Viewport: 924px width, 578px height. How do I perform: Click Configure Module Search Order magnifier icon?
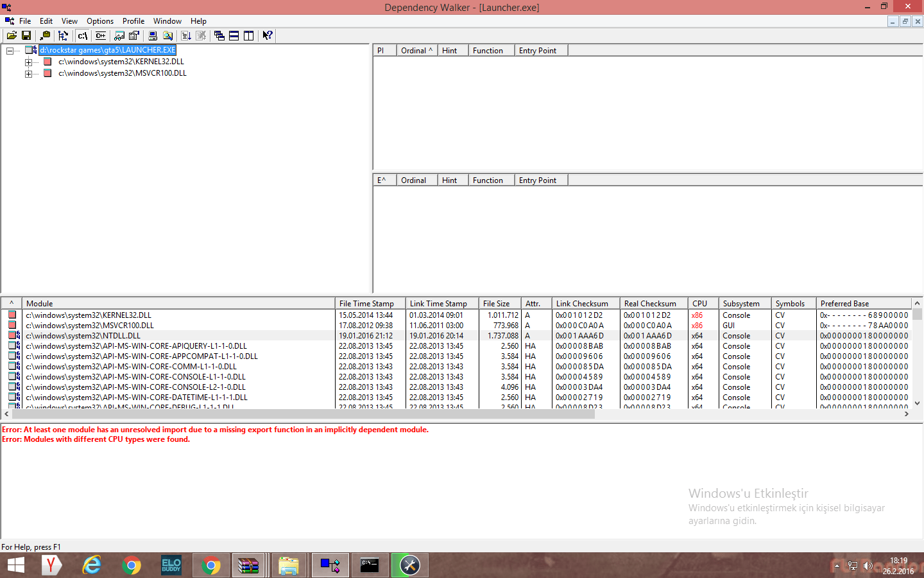[x=167, y=36]
